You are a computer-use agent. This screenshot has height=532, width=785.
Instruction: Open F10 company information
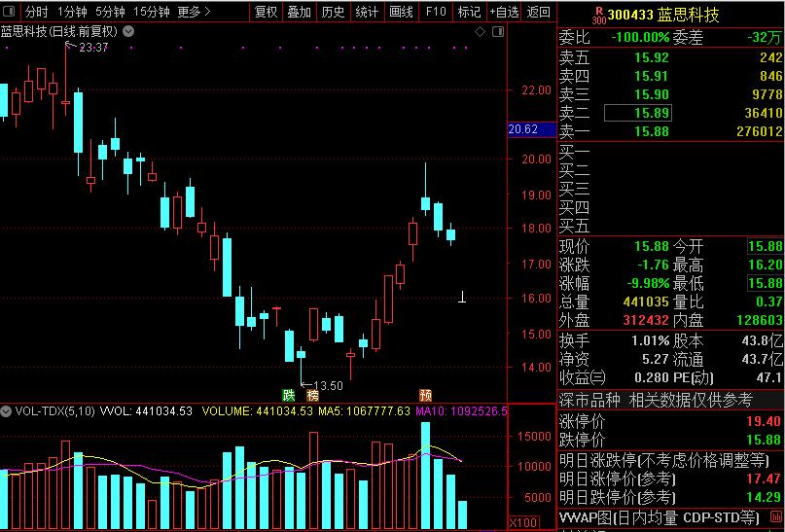(x=436, y=12)
